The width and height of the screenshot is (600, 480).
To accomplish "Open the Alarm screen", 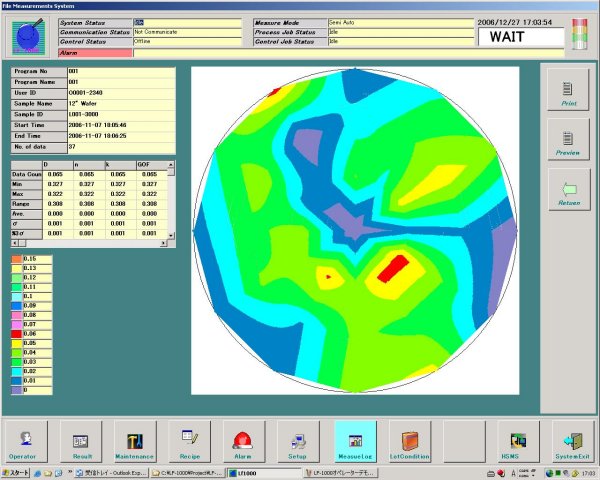I will coord(244,441).
